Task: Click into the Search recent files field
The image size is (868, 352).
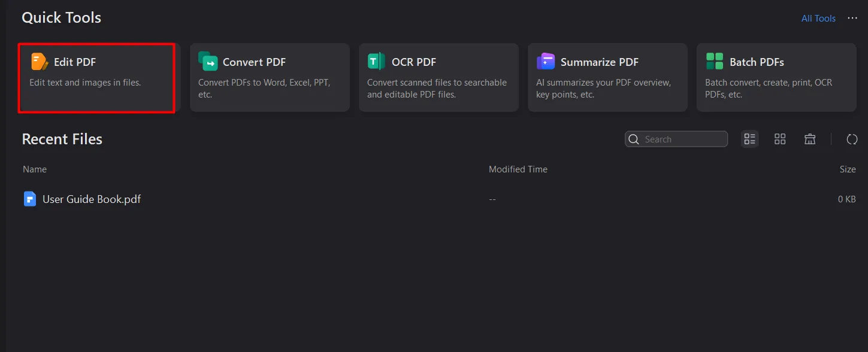Action: point(683,139)
